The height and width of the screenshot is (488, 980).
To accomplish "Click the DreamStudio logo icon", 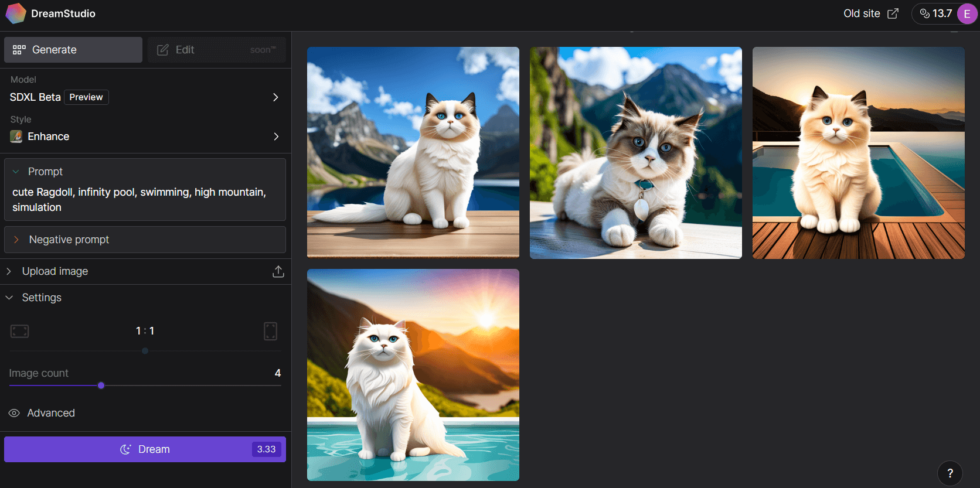I will click(x=16, y=13).
